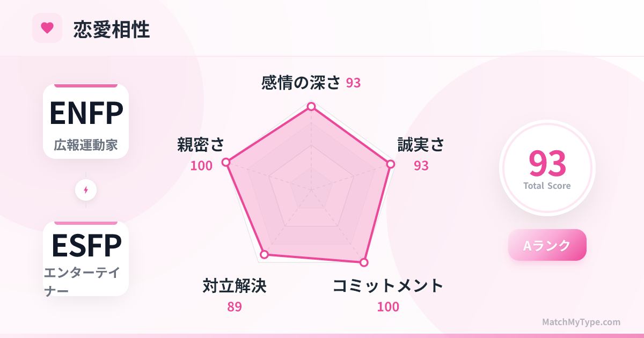The width and height of the screenshot is (644, 338).
Task: Click the 親密さ radar chart point
Action: click(x=226, y=162)
